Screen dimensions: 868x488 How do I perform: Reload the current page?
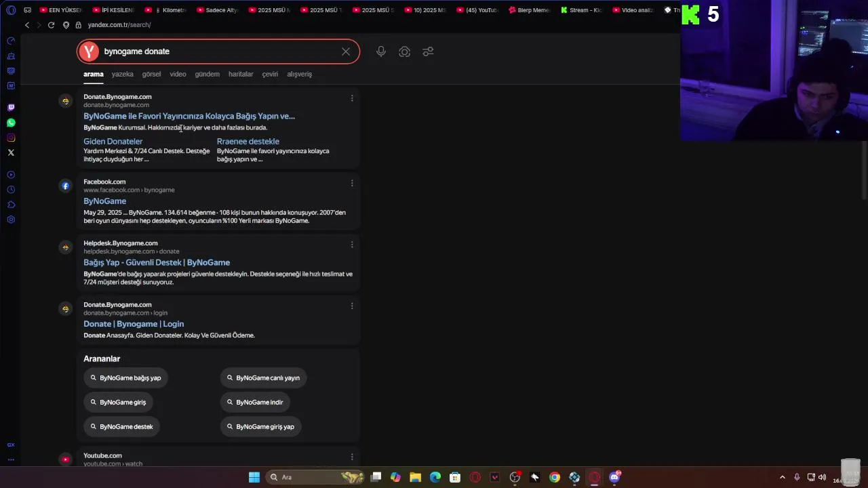tap(51, 25)
